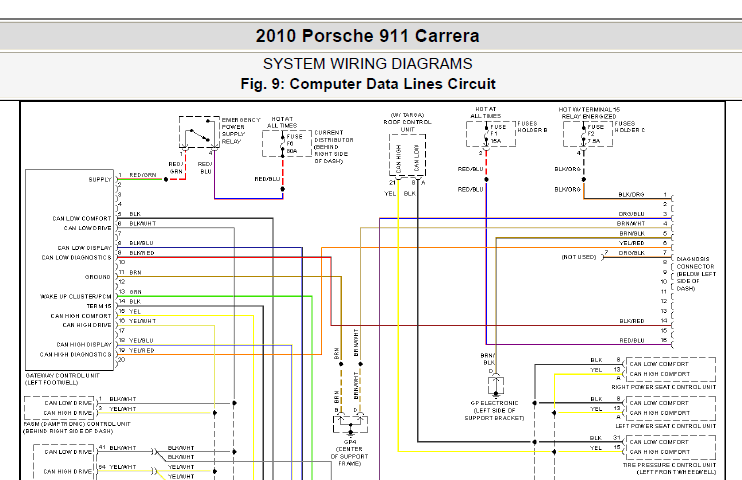Click 'HOT AT ALL TIMES' above Fuse F6

click(x=282, y=123)
